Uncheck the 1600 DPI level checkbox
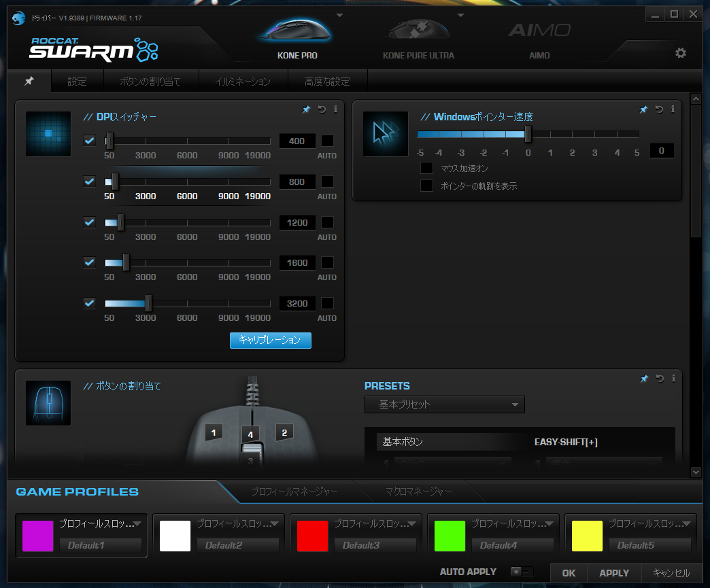The width and height of the screenshot is (710, 588). (x=90, y=262)
